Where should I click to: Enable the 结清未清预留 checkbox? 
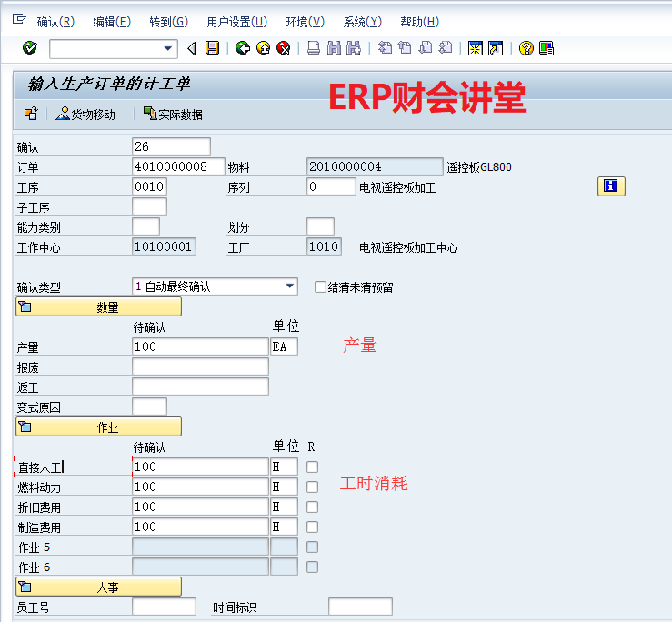click(x=320, y=286)
